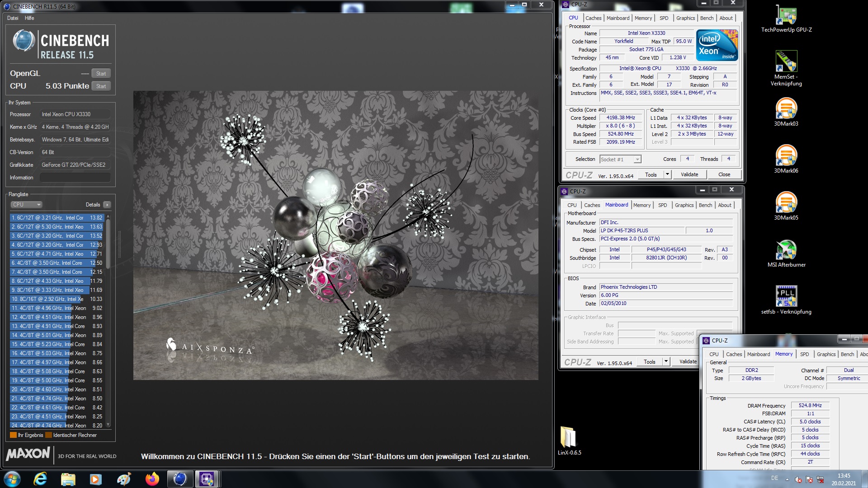Open Graphics tab in top CPU-Z window

(685, 18)
